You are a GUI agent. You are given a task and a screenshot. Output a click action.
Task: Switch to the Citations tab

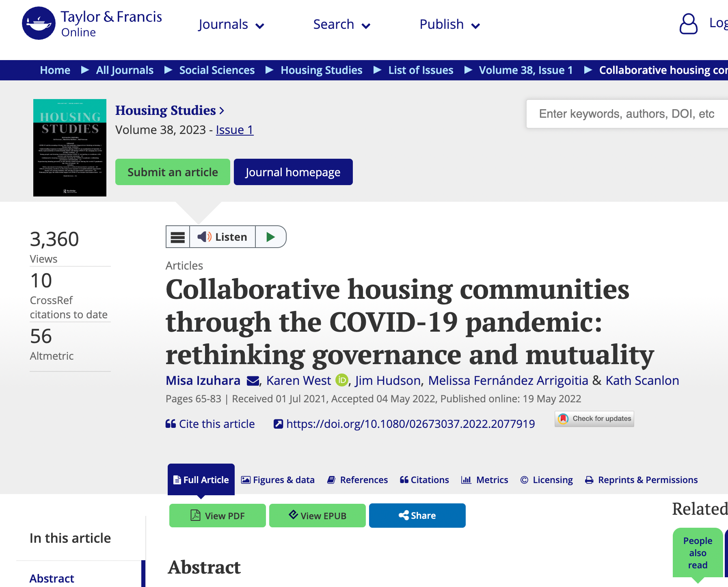[x=424, y=480]
